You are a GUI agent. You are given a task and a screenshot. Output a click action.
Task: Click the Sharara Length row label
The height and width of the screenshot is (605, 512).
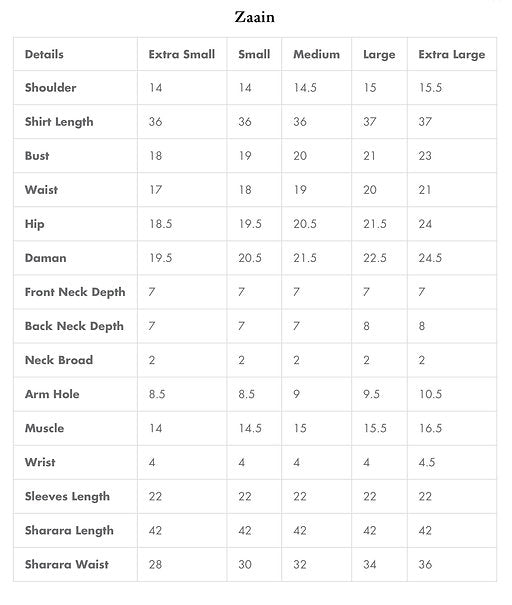(x=69, y=531)
